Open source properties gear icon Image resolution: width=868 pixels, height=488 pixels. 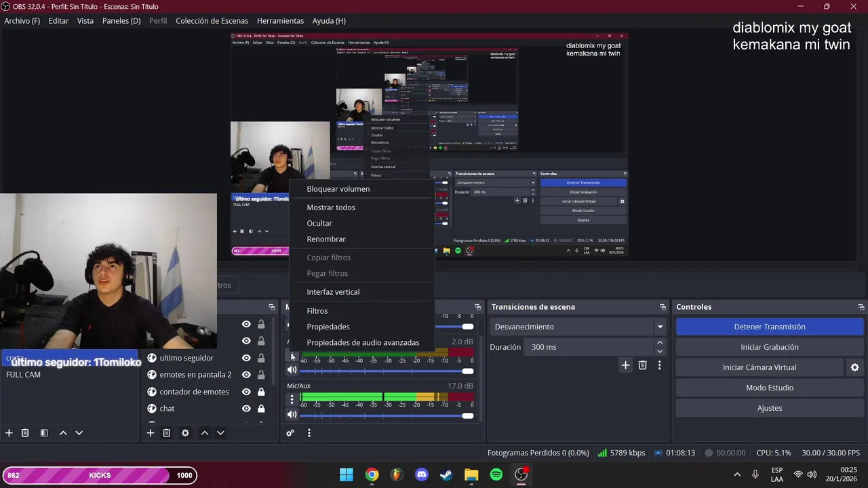coord(185,433)
